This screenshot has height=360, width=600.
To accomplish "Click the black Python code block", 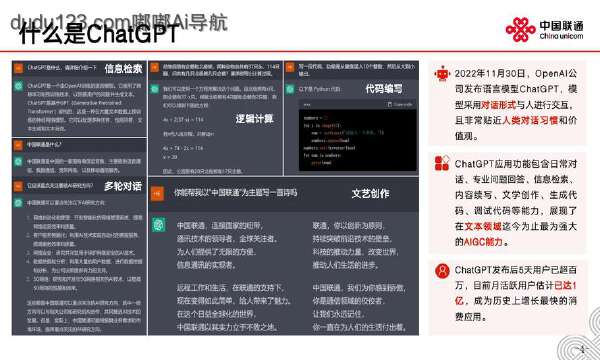I will point(357,140).
